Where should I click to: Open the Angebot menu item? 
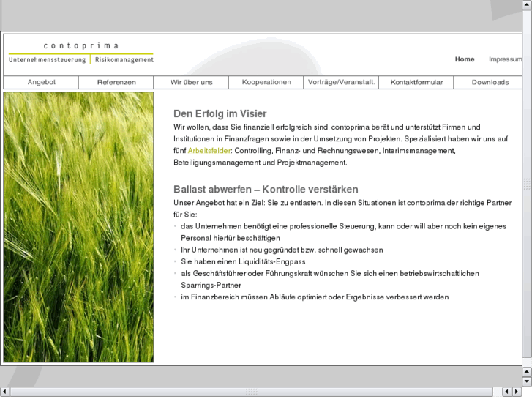pyautogui.click(x=41, y=82)
